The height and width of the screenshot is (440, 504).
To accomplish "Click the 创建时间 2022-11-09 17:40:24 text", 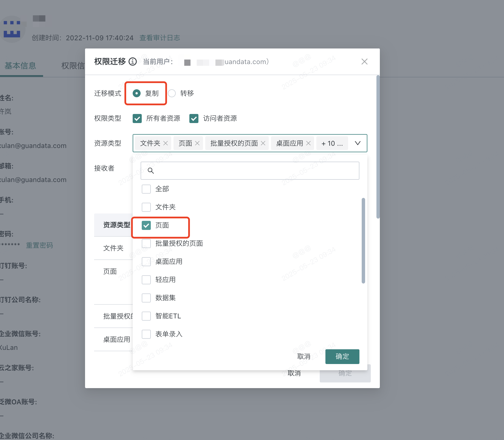I will (x=82, y=38).
